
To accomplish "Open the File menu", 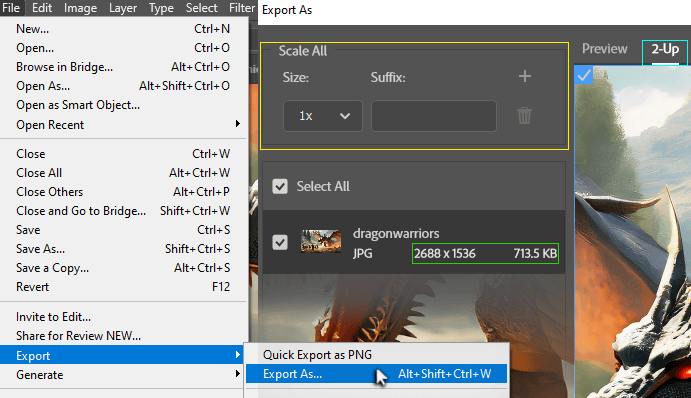I will point(11,8).
